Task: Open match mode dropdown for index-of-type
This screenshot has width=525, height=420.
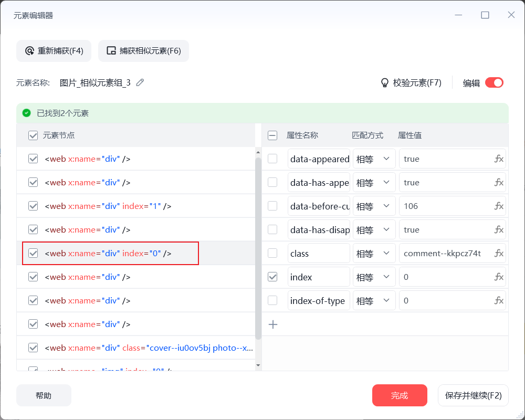Action: (374, 301)
